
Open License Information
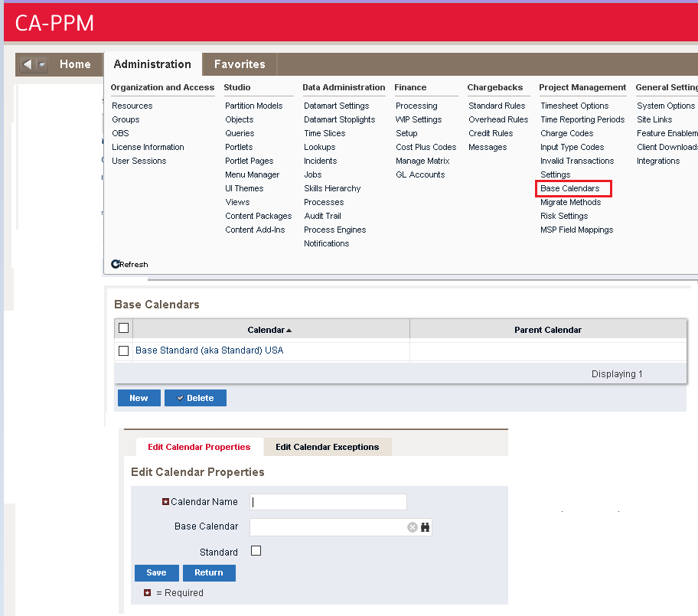[148, 147]
